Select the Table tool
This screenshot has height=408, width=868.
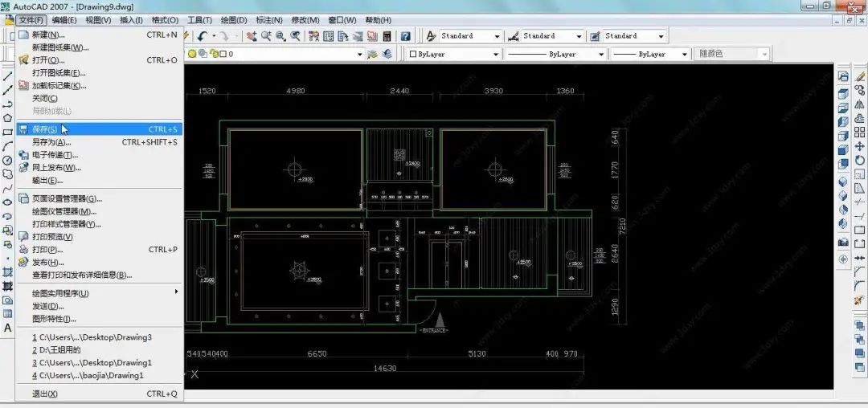tap(8, 313)
